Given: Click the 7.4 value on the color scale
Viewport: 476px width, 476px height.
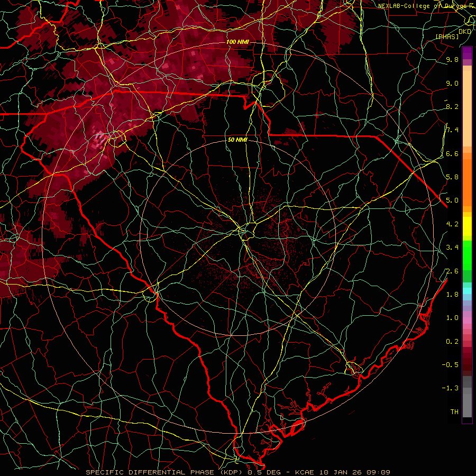Looking at the screenshot, I should (x=452, y=130).
